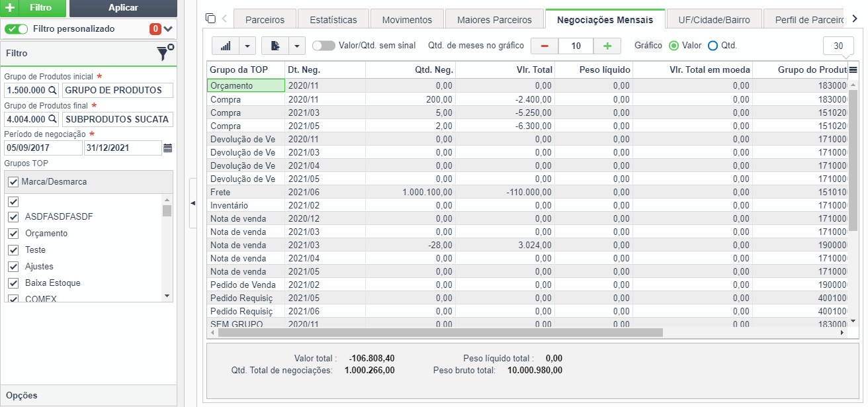Click Grupos TOP list scroll-down arrow
Image resolution: width=868 pixels, height=407 pixels.
pos(167,296)
